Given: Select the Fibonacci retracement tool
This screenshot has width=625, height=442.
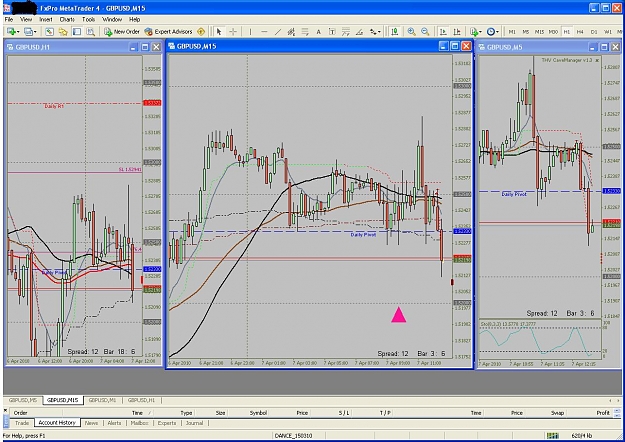Looking at the screenshot, I should 305,31.
